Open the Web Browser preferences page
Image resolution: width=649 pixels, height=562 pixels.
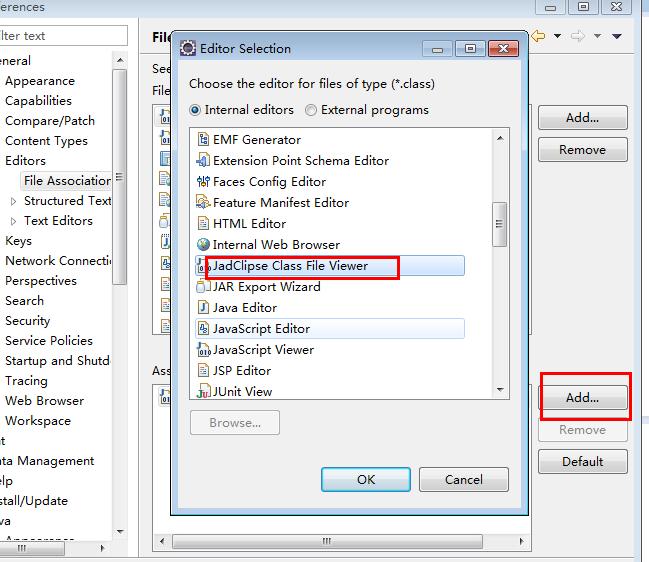click(44, 401)
